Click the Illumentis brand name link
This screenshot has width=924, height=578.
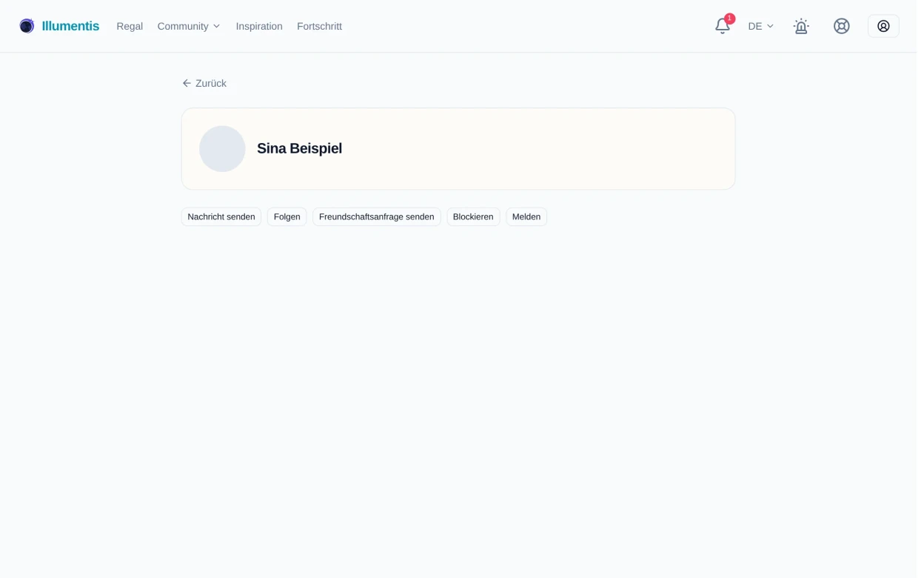pyautogui.click(x=70, y=26)
